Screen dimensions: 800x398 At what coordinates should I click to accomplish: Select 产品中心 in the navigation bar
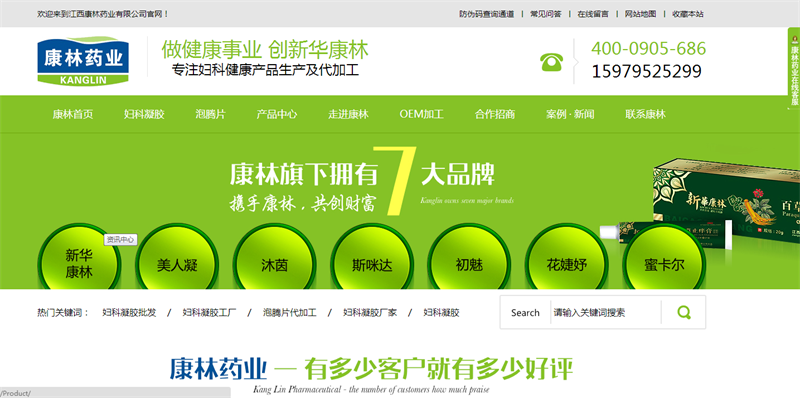pyautogui.click(x=277, y=114)
